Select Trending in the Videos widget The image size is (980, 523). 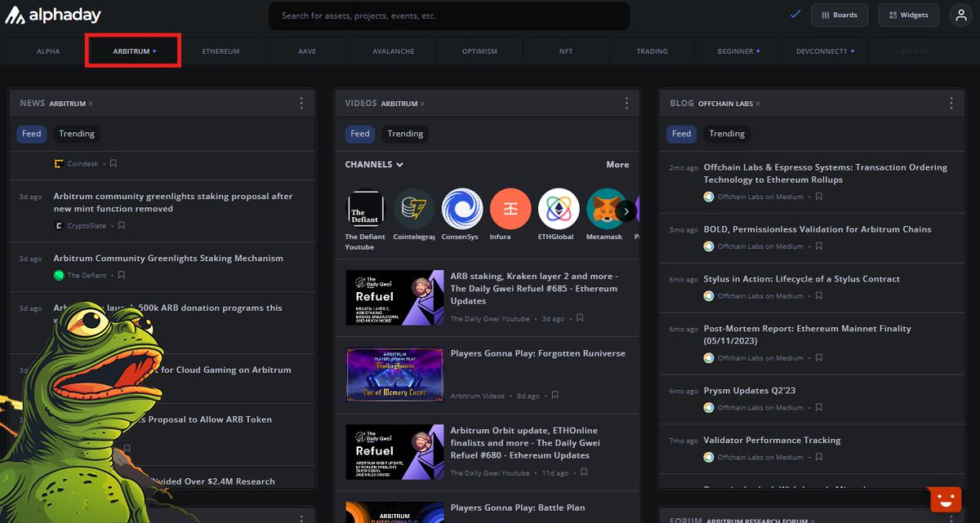405,134
